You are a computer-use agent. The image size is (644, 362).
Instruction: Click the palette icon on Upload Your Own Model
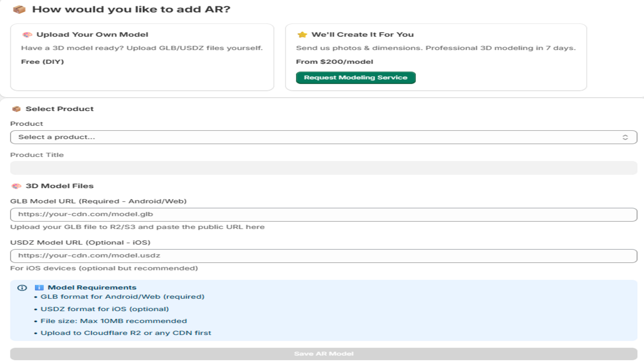pyautogui.click(x=27, y=35)
